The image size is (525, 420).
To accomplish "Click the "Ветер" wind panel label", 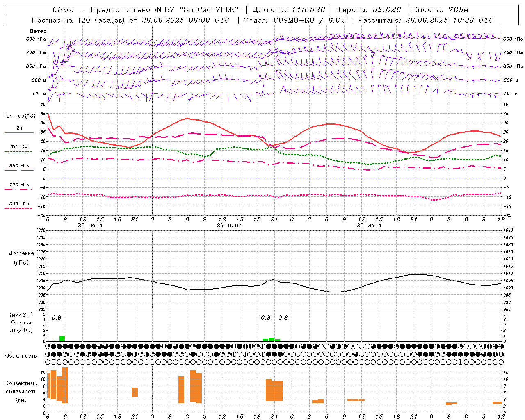I will point(38,31).
